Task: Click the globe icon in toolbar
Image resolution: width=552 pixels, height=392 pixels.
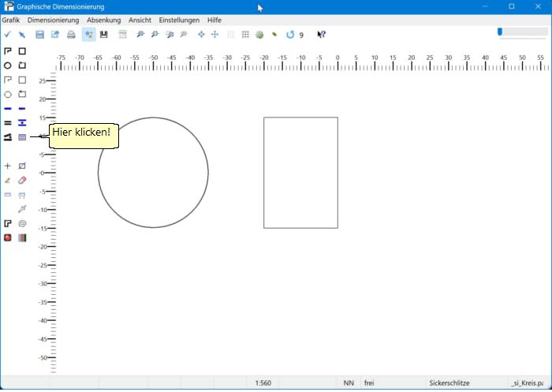Action: (259, 35)
